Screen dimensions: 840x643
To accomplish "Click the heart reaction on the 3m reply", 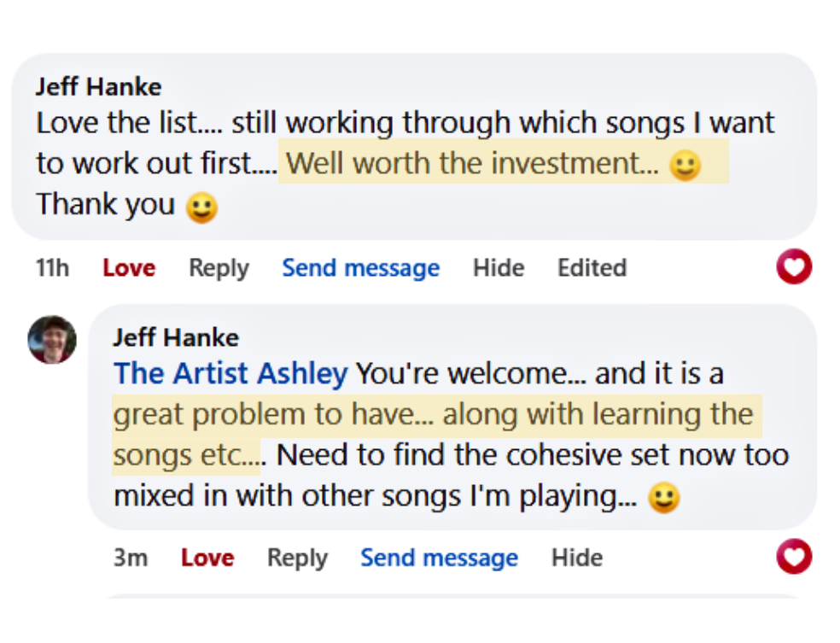I will (794, 558).
